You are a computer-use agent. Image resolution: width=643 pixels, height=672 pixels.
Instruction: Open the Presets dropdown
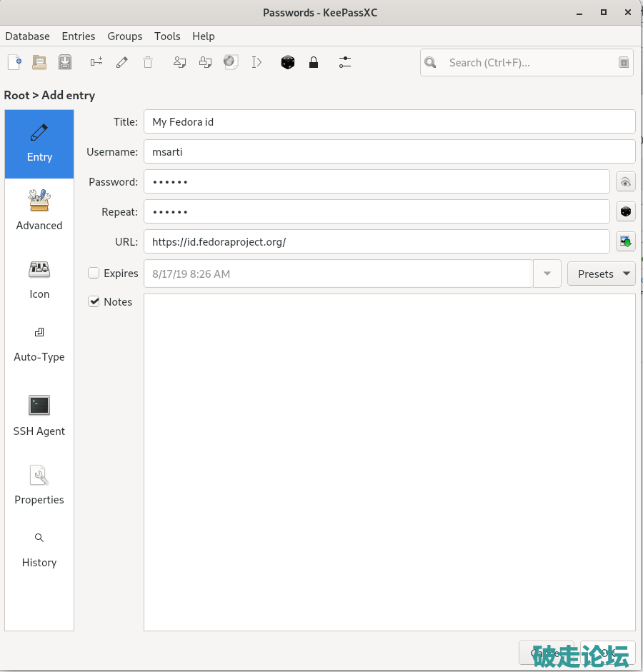pos(601,274)
